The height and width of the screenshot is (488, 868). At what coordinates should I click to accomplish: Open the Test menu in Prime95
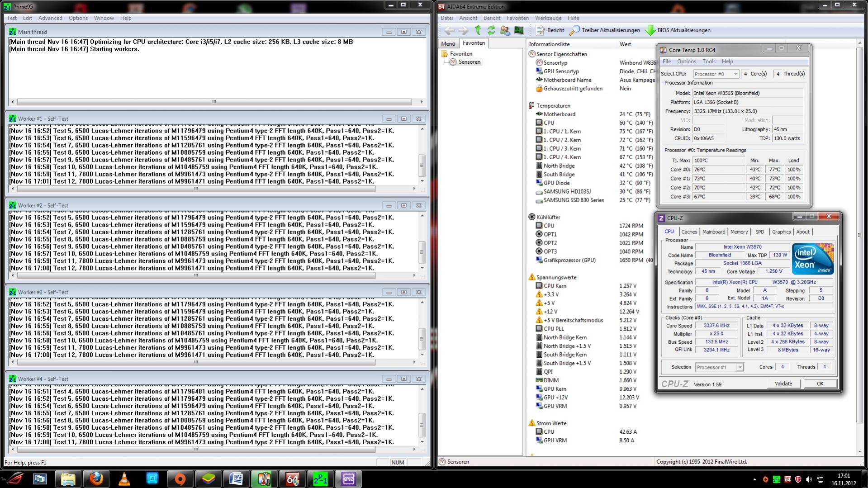12,18
